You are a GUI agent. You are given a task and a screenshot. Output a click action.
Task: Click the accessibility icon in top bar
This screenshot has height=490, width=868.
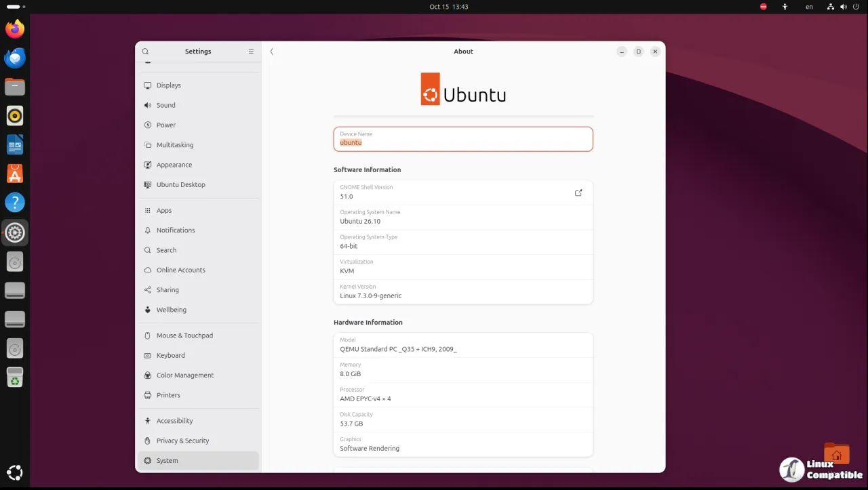[x=785, y=7]
